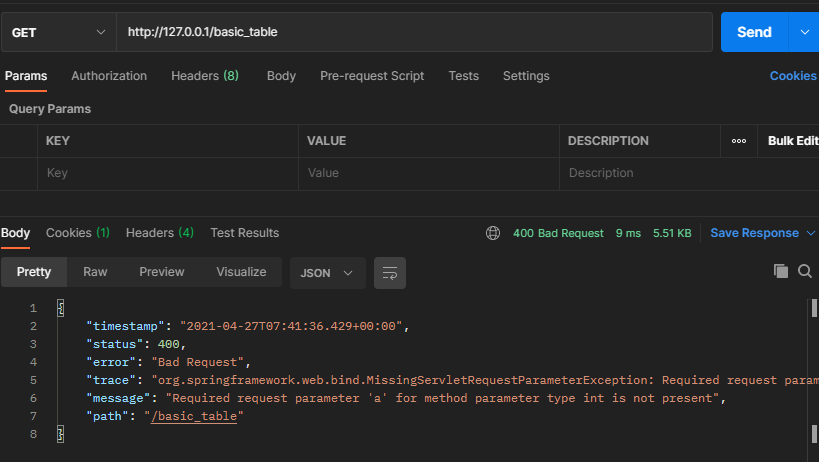Switch to Raw response view
This screenshot has height=462, width=819.
95,272
